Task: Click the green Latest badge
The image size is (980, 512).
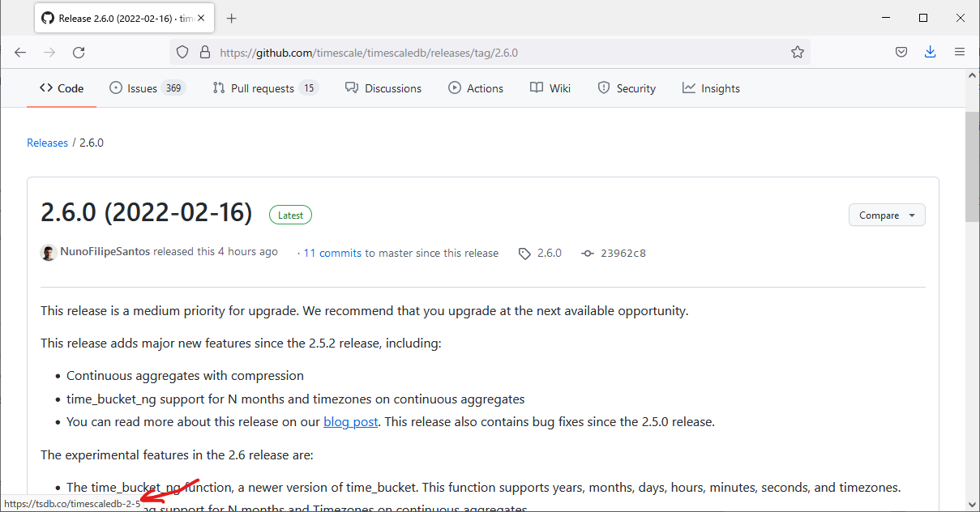Action: (x=290, y=215)
